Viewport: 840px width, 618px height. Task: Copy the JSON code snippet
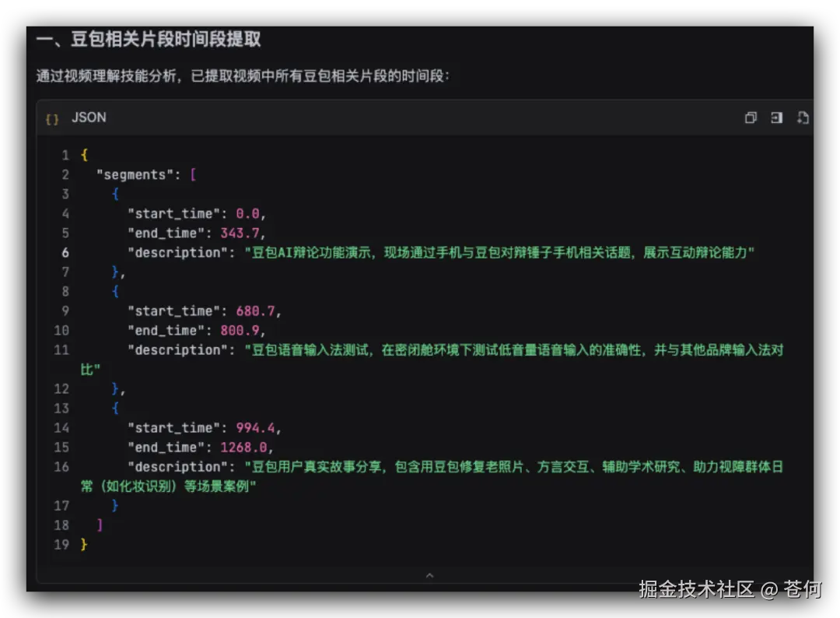(x=750, y=118)
